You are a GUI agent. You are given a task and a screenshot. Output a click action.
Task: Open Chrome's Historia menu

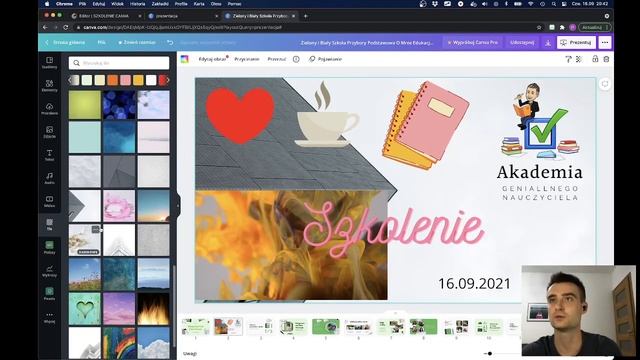(137, 4)
